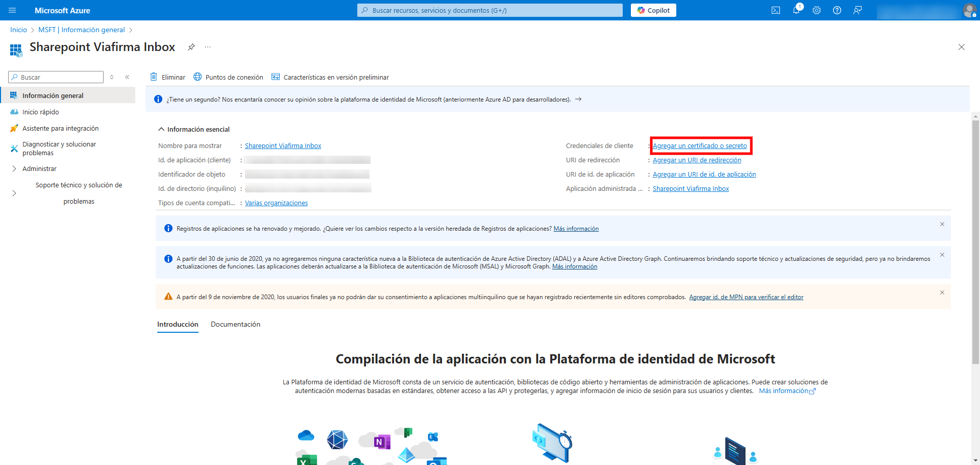Open the feedback icon in header
The width and height of the screenshot is (980, 465).
pyautogui.click(x=857, y=10)
